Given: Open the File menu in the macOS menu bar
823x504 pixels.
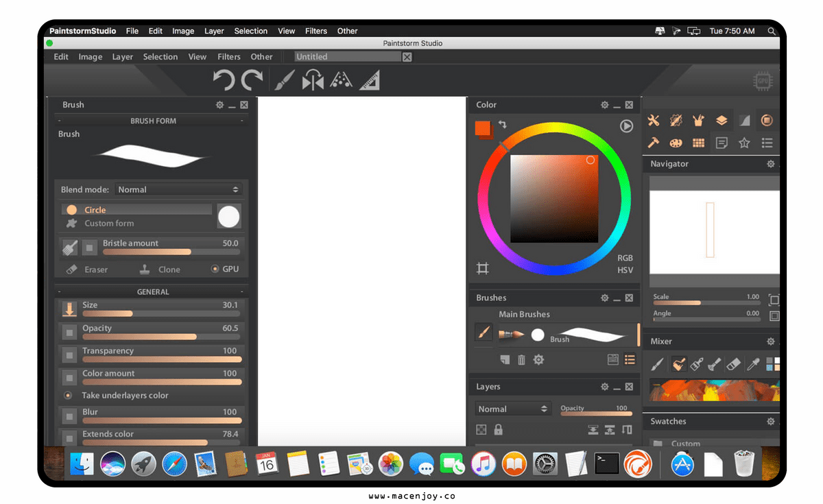Looking at the screenshot, I should pyautogui.click(x=132, y=31).
